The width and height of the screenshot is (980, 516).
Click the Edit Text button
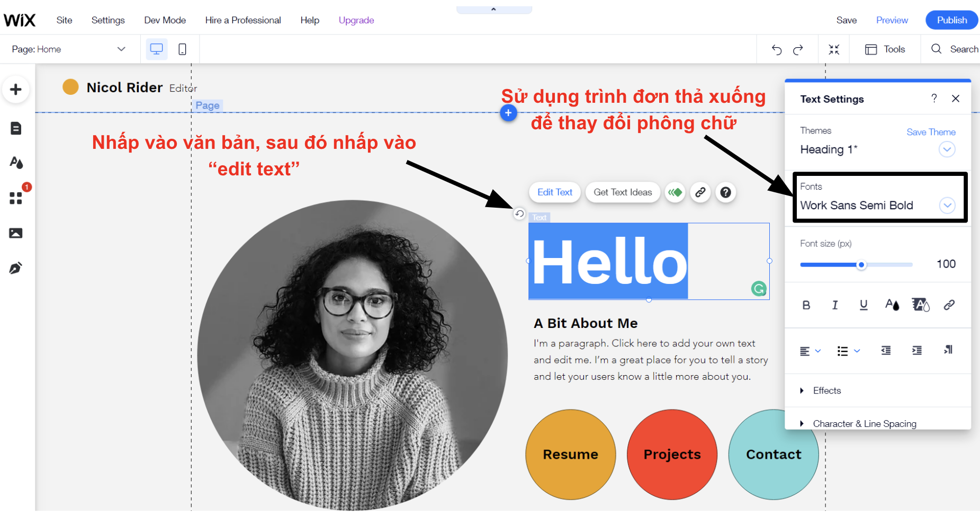(555, 192)
